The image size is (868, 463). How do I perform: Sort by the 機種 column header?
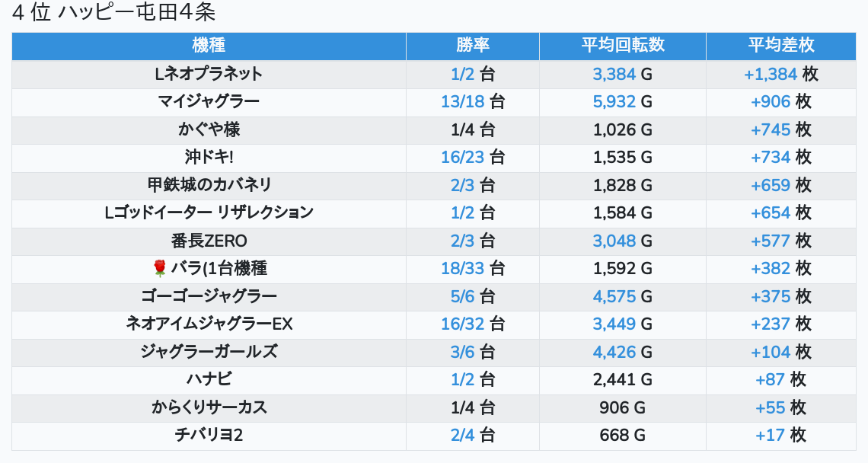209,45
